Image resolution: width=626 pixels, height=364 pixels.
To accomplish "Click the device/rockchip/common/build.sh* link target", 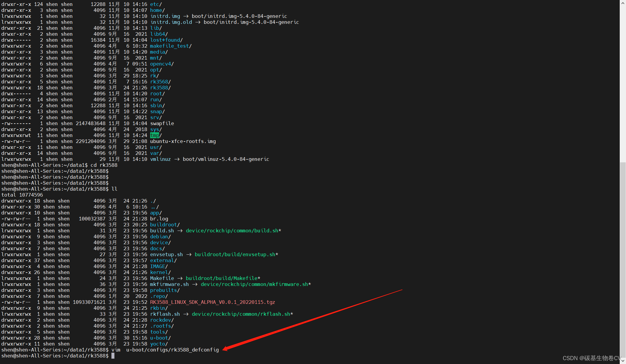I will [x=234, y=231].
